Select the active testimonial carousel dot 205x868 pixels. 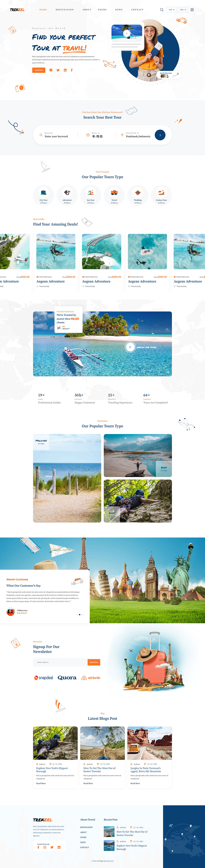pos(80,615)
